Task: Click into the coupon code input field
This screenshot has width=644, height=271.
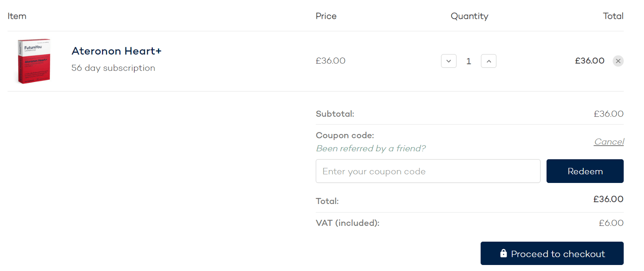Action: coord(428,171)
